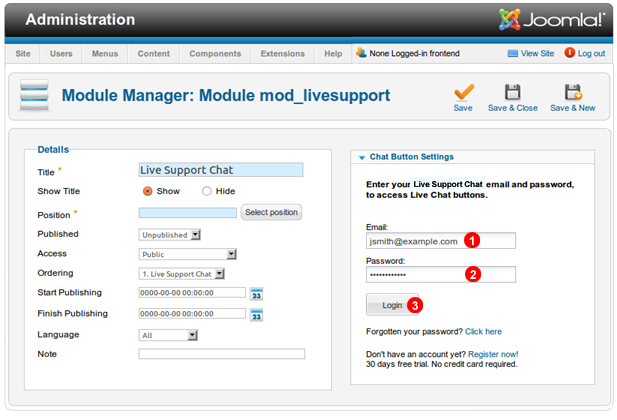
Task: Open the Ordering dropdown
Action: coord(181,274)
